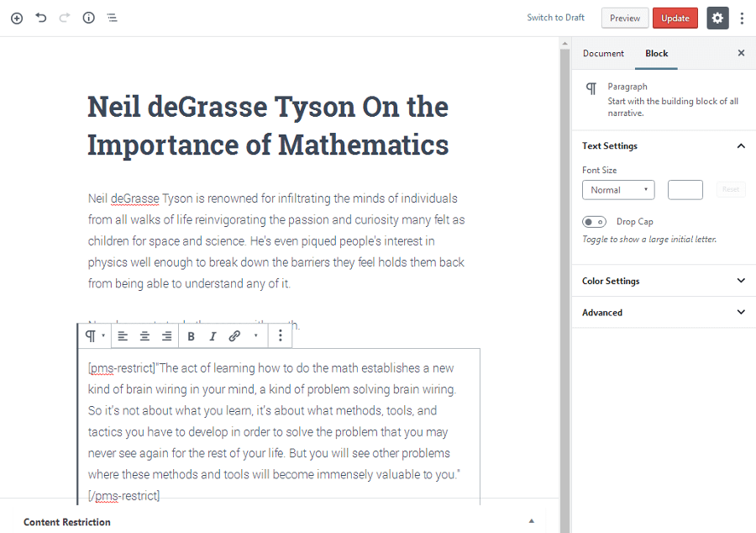Click the font size Reset button
This screenshot has width=756, height=533.
click(x=731, y=189)
